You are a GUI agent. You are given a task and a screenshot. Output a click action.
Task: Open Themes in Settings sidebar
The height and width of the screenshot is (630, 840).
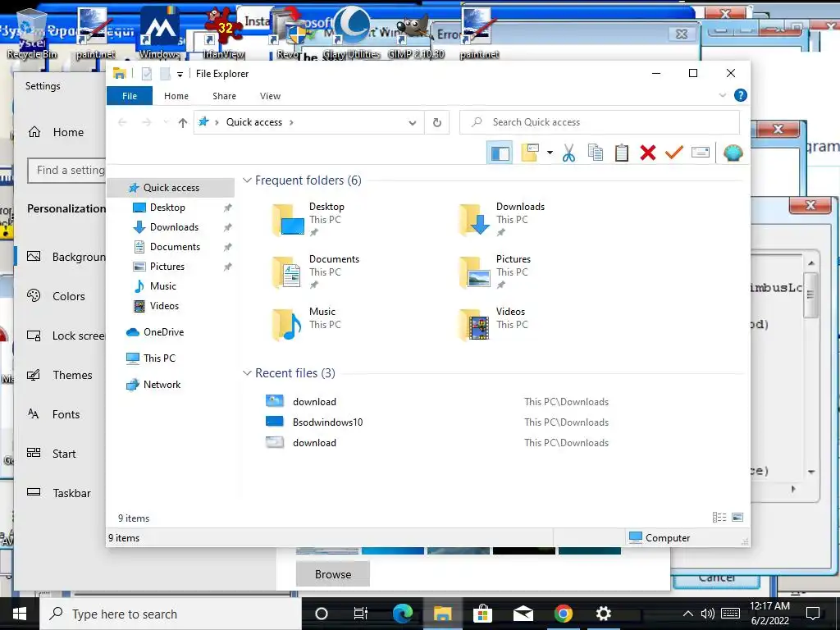72,375
